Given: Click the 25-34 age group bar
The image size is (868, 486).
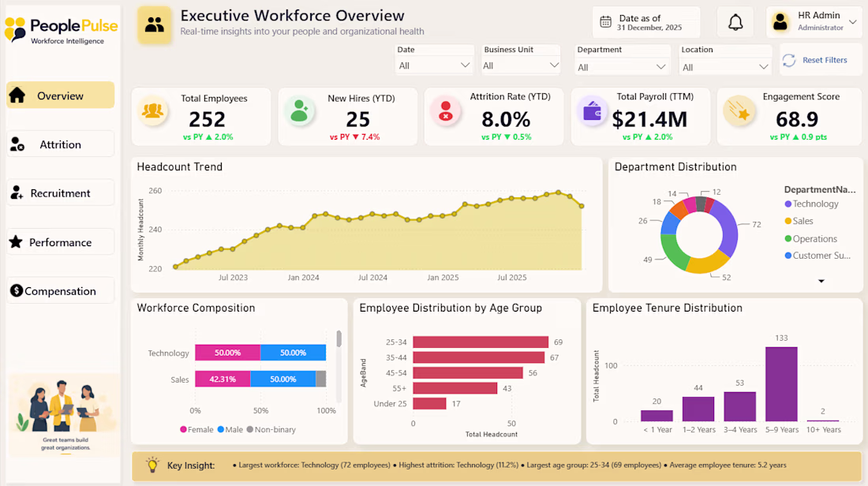Looking at the screenshot, I should 481,342.
